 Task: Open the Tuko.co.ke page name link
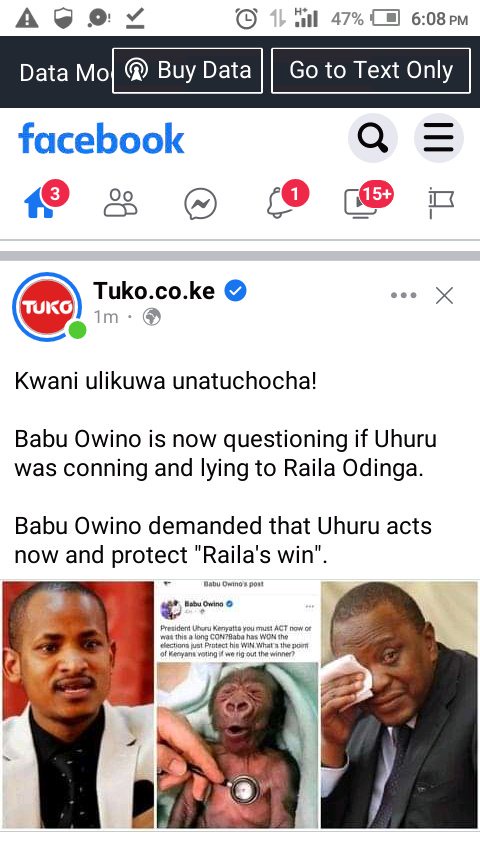(x=154, y=291)
